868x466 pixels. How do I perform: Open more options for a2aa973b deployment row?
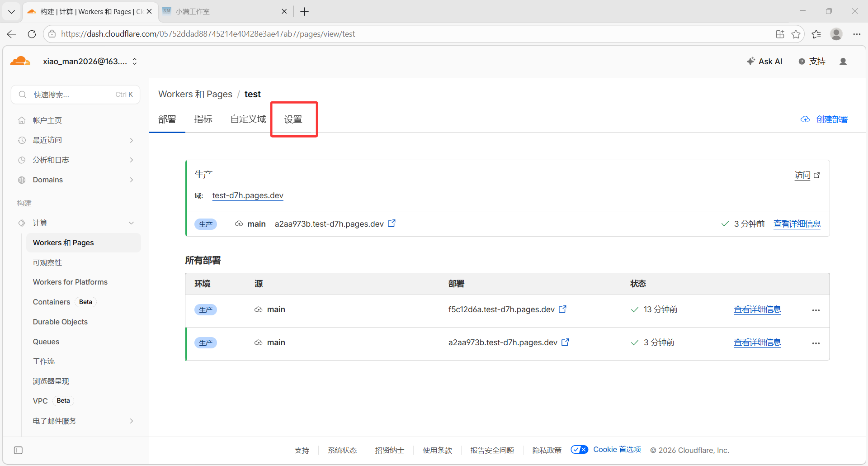816,343
